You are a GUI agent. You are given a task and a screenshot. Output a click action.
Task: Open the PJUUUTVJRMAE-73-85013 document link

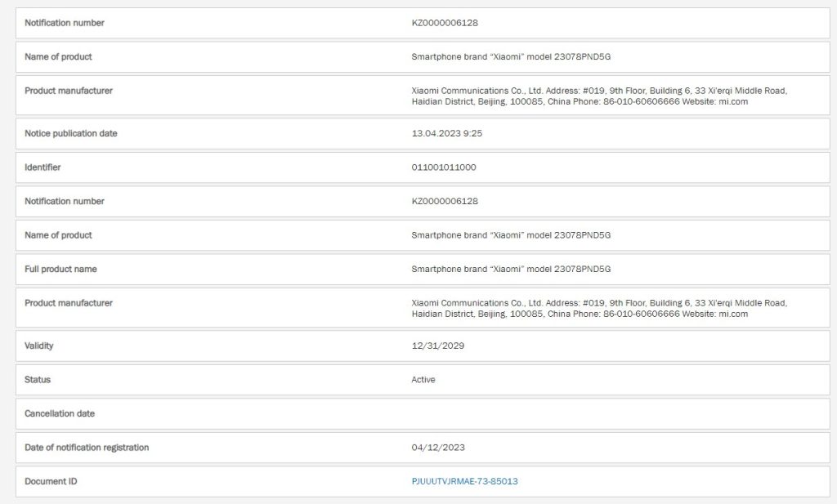464,481
